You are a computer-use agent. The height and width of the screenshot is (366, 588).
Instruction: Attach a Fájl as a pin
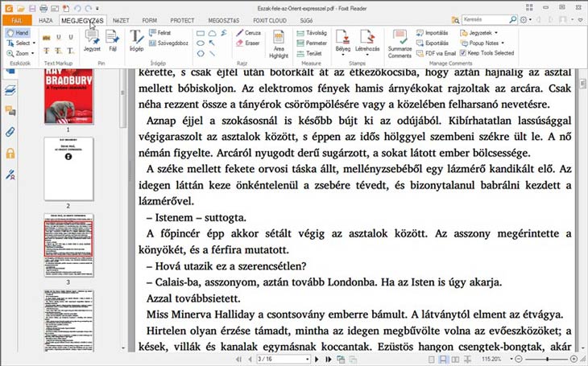coord(113,41)
